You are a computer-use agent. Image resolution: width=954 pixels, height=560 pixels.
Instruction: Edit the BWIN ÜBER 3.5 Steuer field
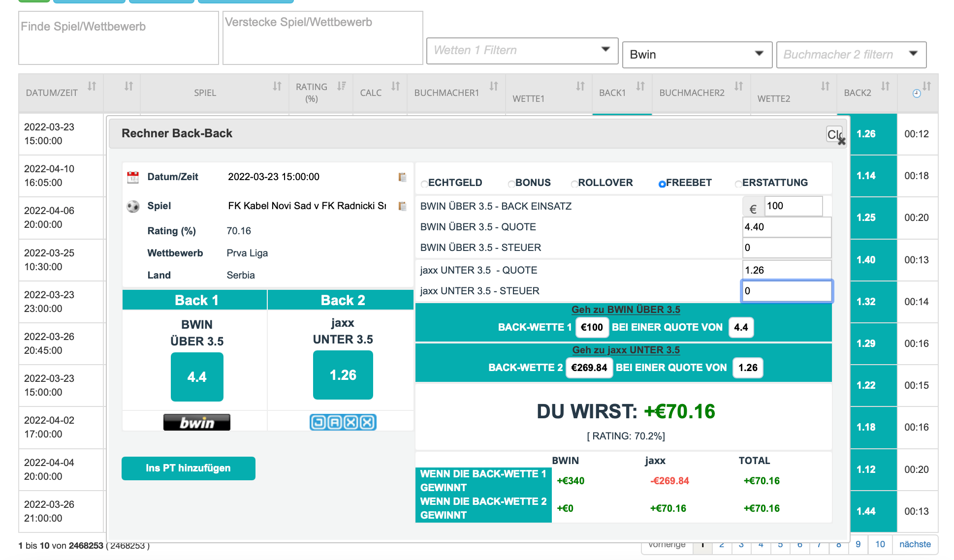coord(787,248)
